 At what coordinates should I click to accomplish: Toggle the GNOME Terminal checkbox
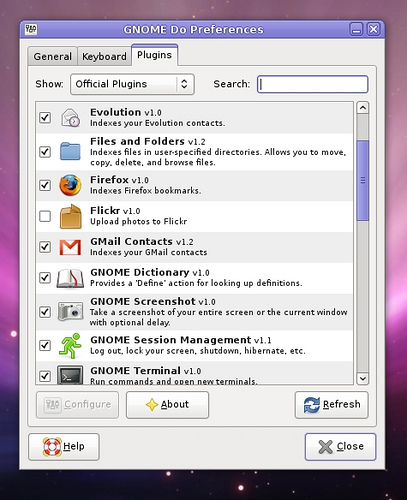point(45,376)
